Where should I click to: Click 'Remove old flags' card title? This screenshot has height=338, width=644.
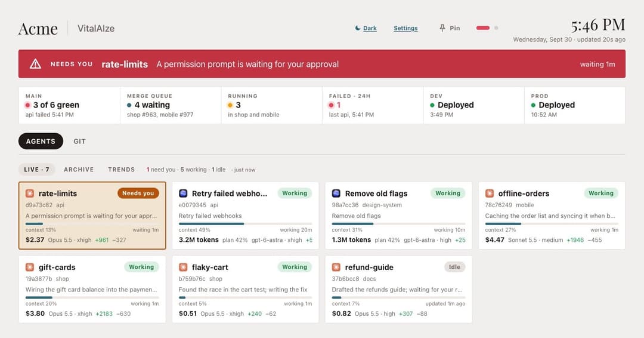[x=376, y=193]
